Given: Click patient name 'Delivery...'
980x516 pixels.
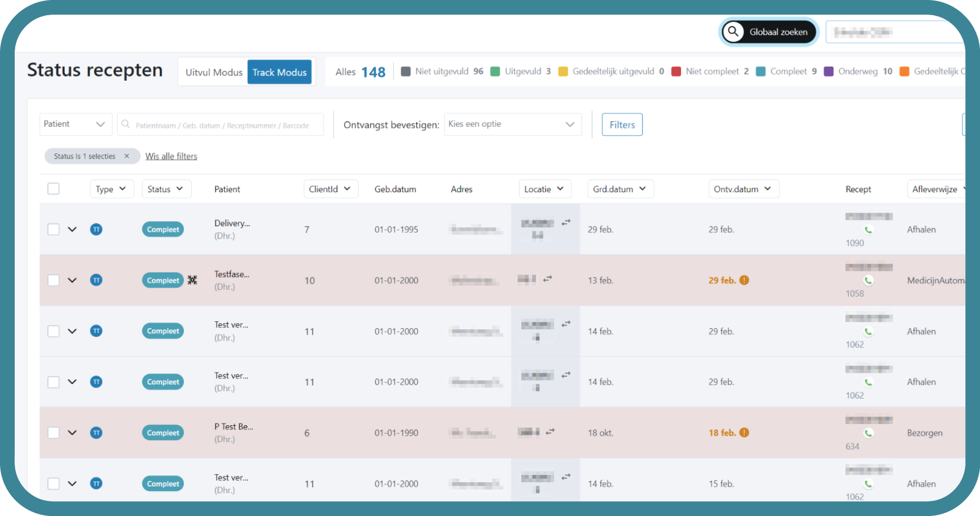Looking at the screenshot, I should click(x=232, y=223).
